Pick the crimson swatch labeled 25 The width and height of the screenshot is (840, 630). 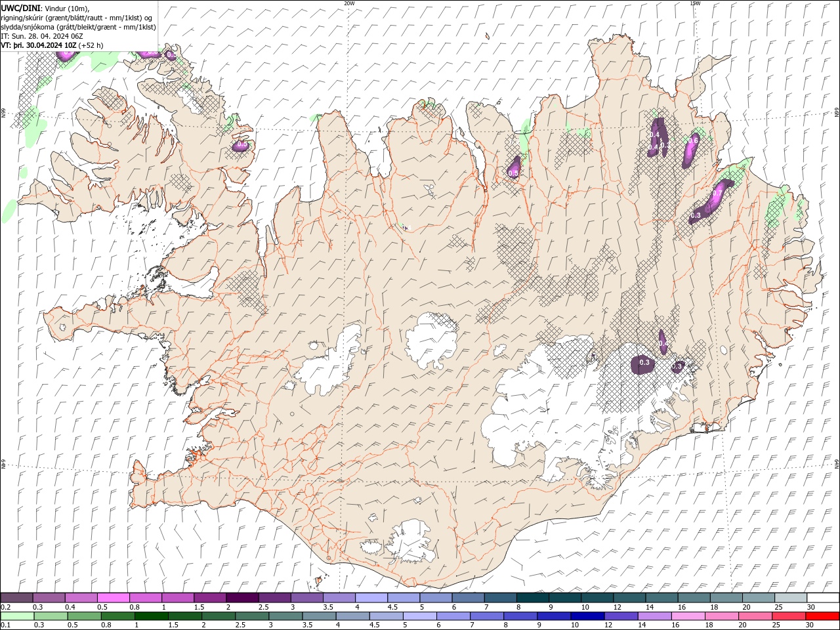coord(787,616)
